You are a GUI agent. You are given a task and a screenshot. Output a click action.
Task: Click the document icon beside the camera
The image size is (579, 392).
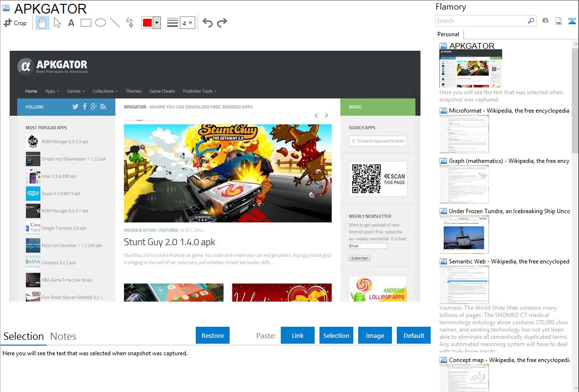click(x=559, y=21)
